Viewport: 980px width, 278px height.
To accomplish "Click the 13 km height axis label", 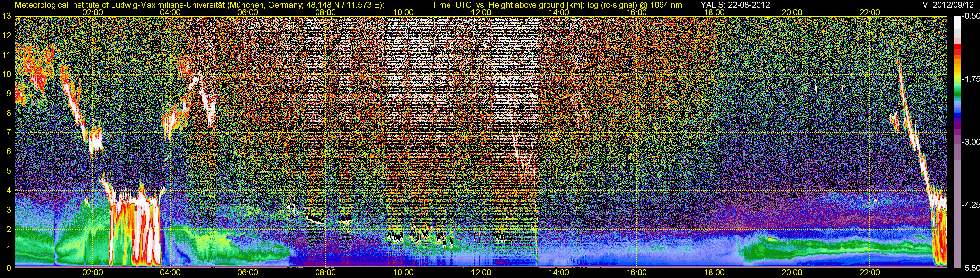I will pyautogui.click(x=7, y=16).
